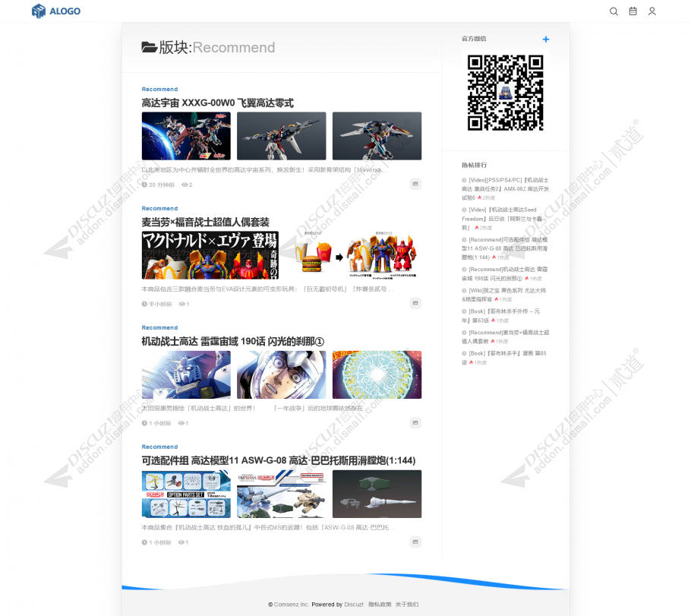Viewport: 691px width, 616px height.
Task: Open the 关于我们 footer link
Action: tap(407, 605)
